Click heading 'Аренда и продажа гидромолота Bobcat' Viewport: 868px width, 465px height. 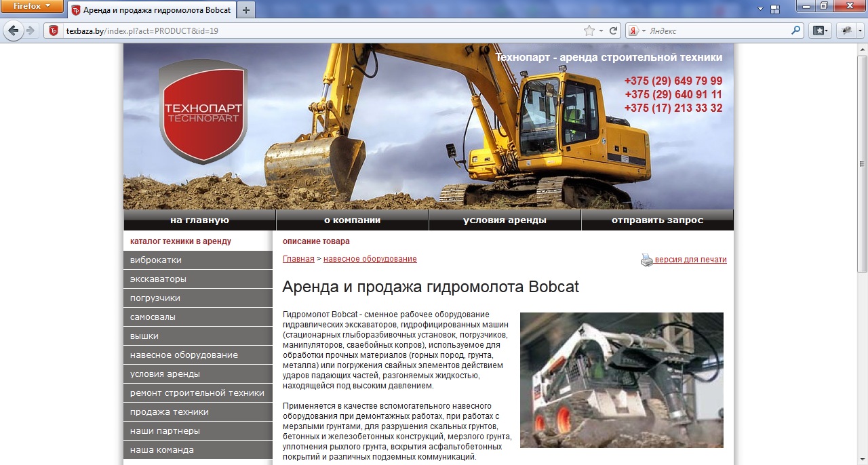coord(431,287)
